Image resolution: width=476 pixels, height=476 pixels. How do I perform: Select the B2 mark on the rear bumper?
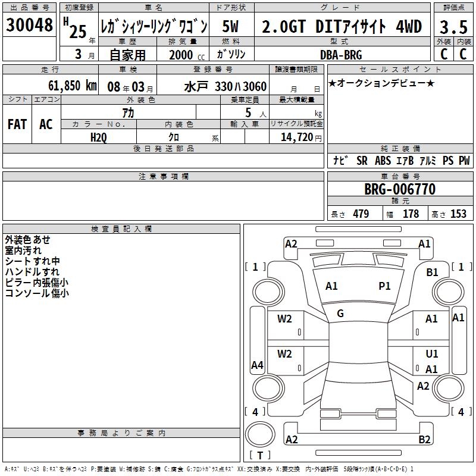(424, 439)
